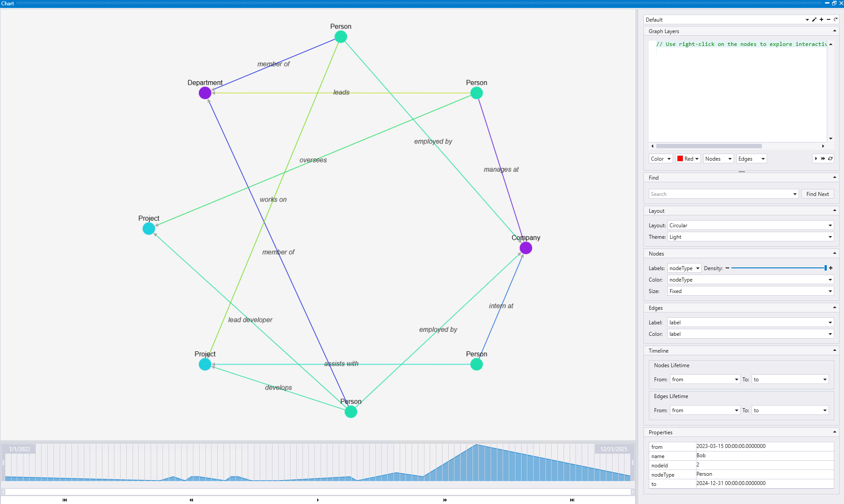844x504 pixels.
Task: Collapse the Properties panel
Action: [834, 432]
